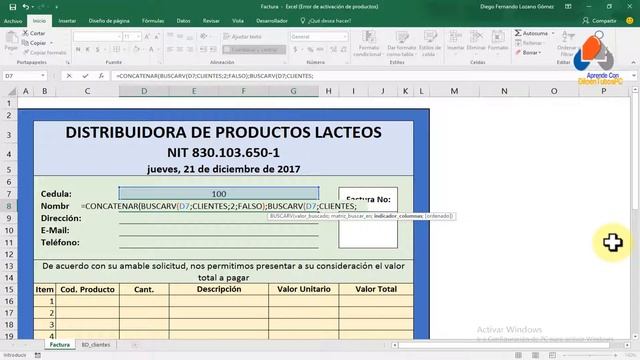This screenshot has width=640, height=360.
Task: Open the font name dropdown
Action: point(119,37)
